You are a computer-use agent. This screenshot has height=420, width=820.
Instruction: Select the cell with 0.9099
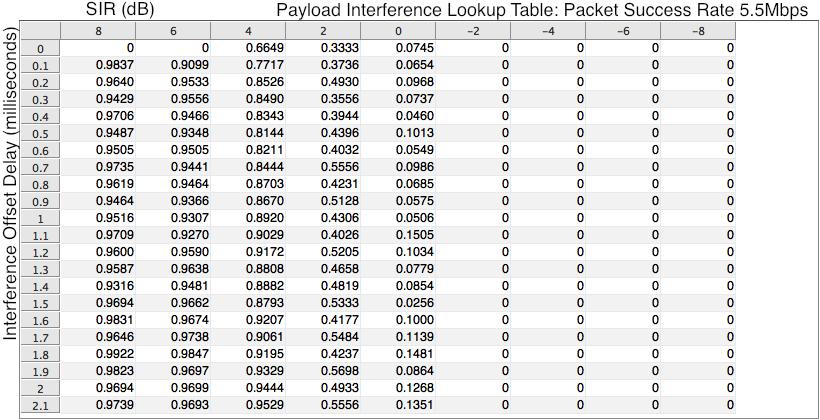[173, 65]
